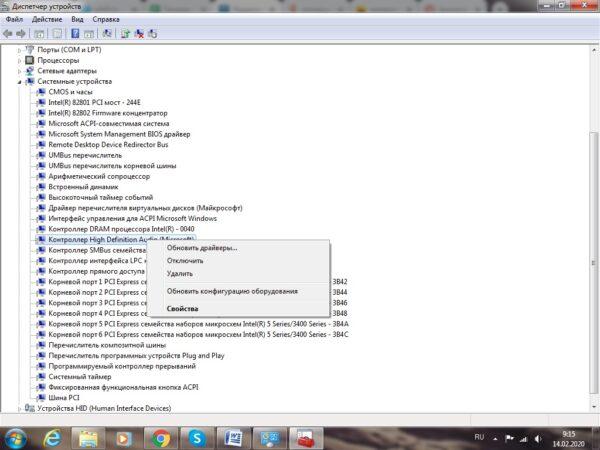Viewport: 600px width, 450px height.
Task: Select Intel(R) 82801 PCI мост - 244E
Action: click(94, 102)
